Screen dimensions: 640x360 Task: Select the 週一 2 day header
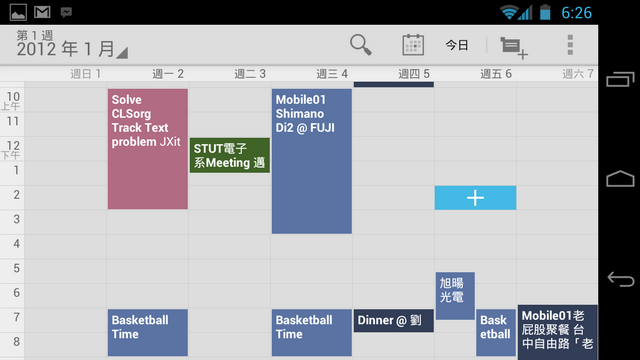168,74
